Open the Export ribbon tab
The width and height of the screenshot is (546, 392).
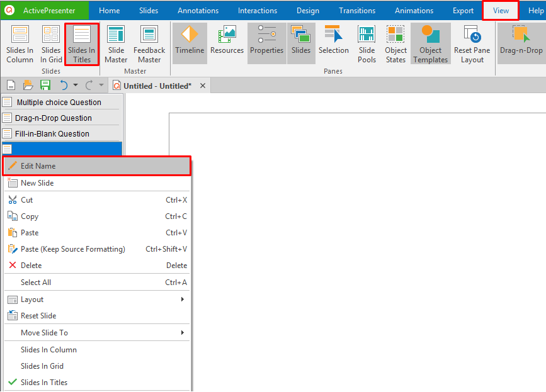463,11
